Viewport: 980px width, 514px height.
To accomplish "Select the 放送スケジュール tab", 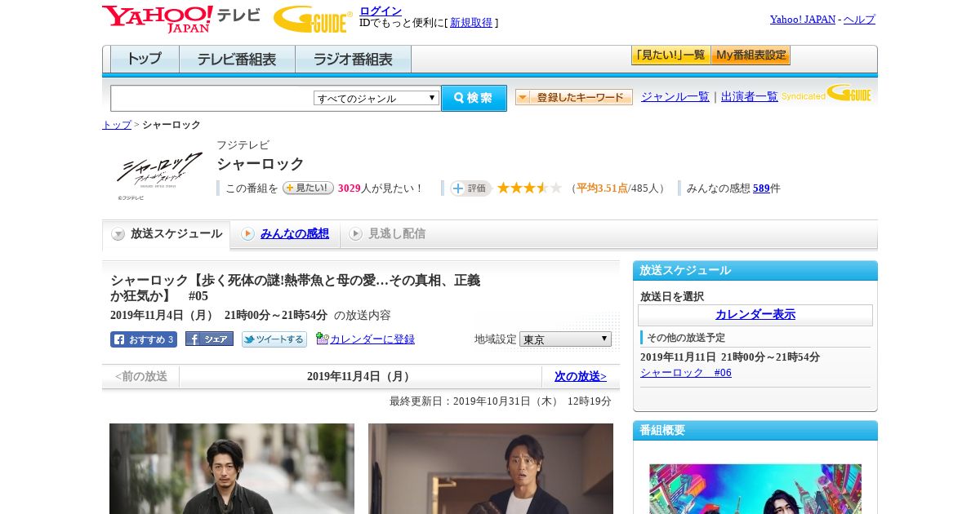I will point(167,234).
